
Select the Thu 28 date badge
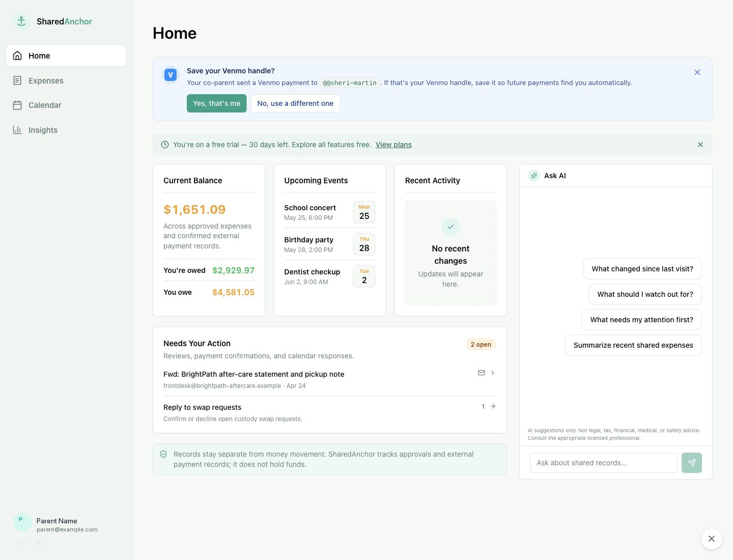point(364,244)
